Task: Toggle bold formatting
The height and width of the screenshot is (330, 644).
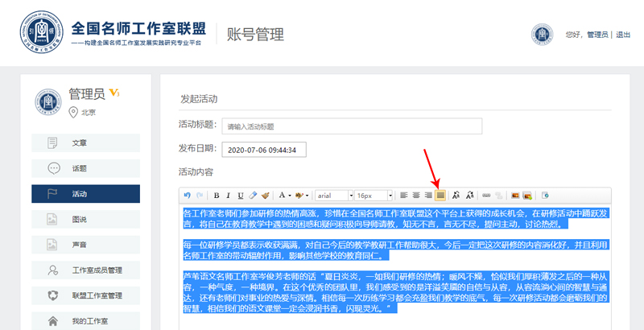Action: [217, 196]
